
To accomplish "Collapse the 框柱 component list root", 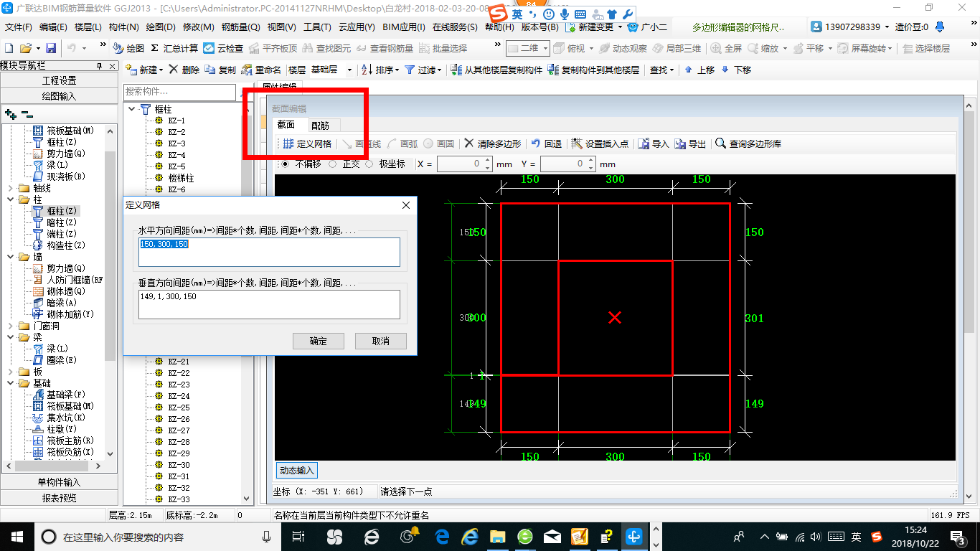I will [x=132, y=109].
